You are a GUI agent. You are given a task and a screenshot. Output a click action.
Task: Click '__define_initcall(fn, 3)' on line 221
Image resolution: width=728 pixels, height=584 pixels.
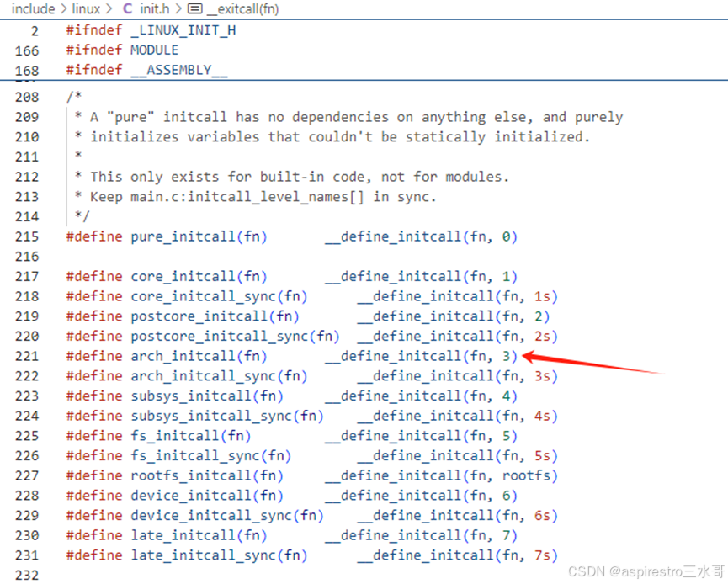pyautogui.click(x=421, y=357)
